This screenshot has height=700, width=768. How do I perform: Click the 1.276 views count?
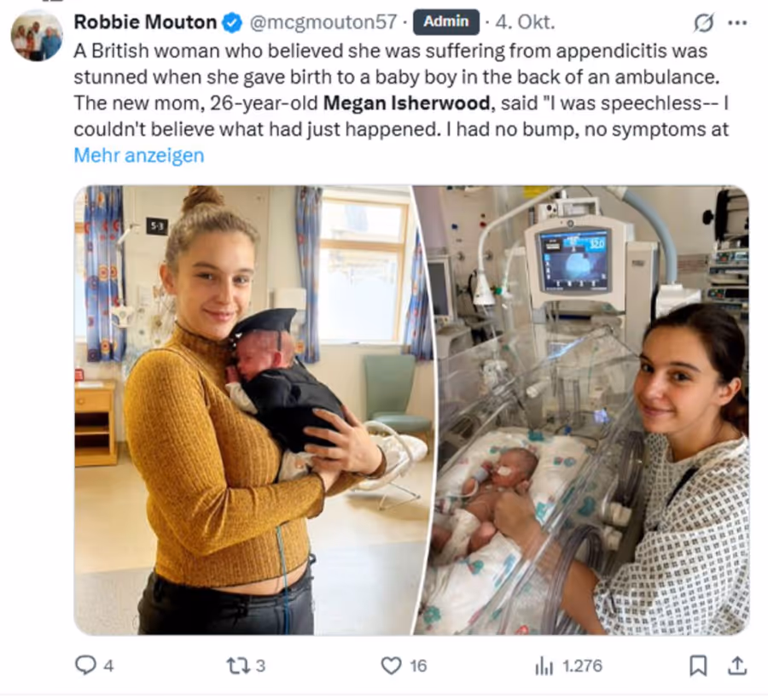pos(582,666)
